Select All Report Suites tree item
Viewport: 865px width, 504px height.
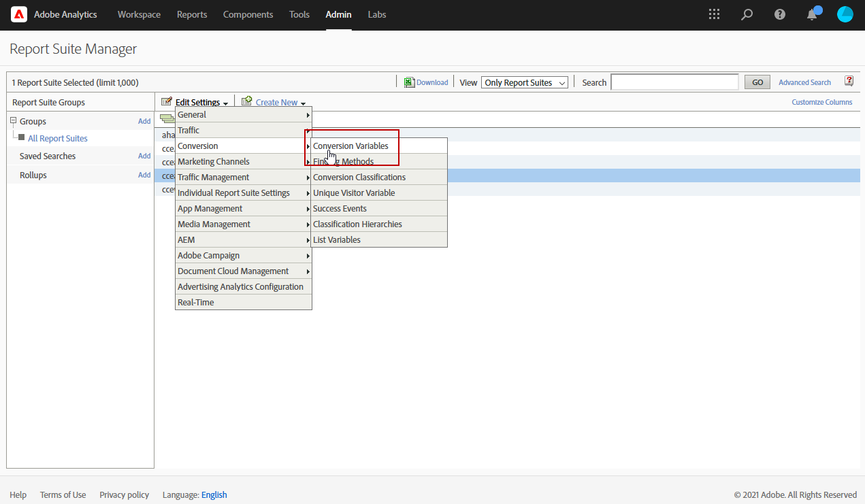click(x=58, y=138)
